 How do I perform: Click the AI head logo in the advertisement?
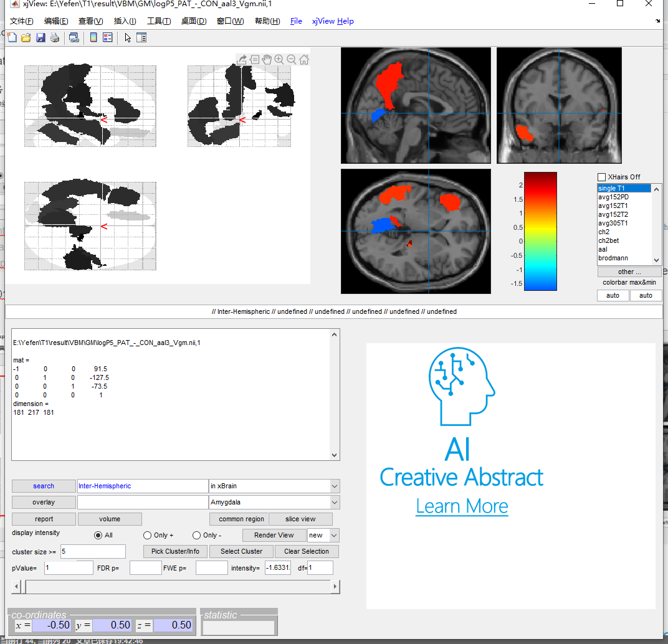point(461,386)
